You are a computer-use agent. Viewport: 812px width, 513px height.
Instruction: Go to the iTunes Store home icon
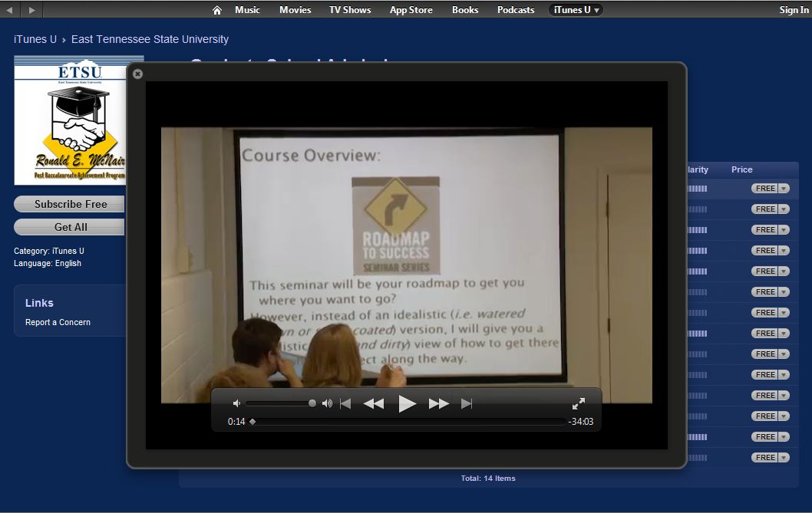click(217, 10)
